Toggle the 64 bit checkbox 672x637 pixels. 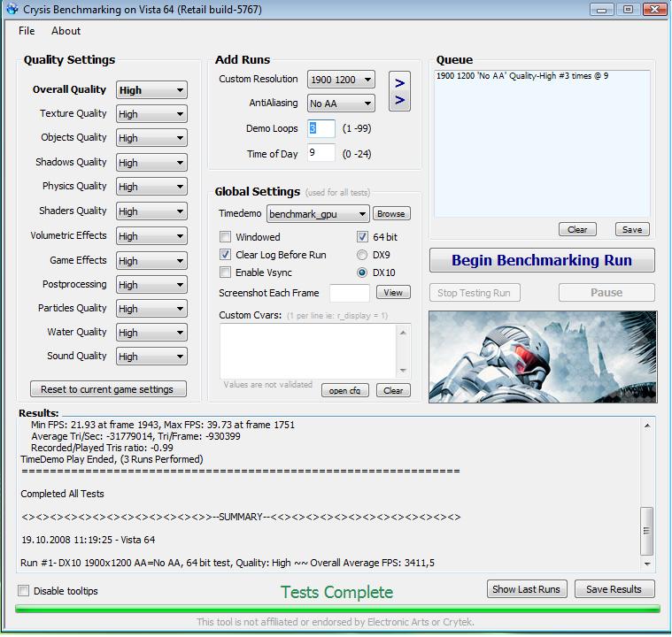(x=362, y=237)
